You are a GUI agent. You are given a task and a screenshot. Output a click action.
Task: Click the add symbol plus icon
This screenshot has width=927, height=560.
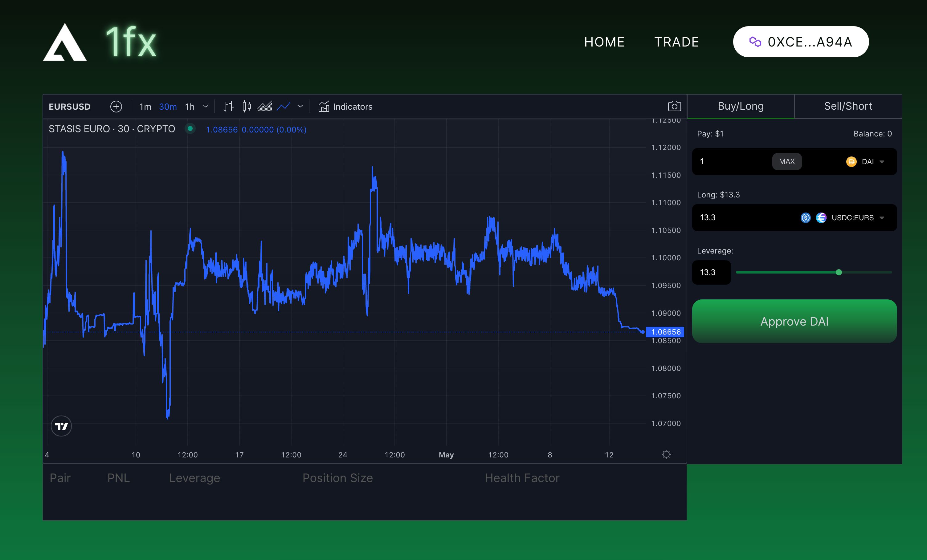[116, 107]
